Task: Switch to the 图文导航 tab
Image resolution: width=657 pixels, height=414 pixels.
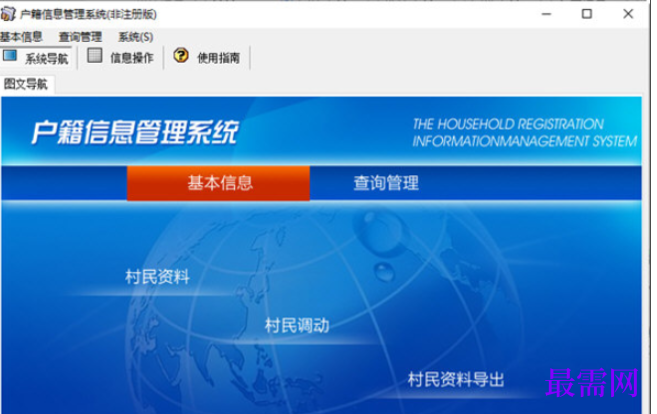Action: tap(26, 84)
